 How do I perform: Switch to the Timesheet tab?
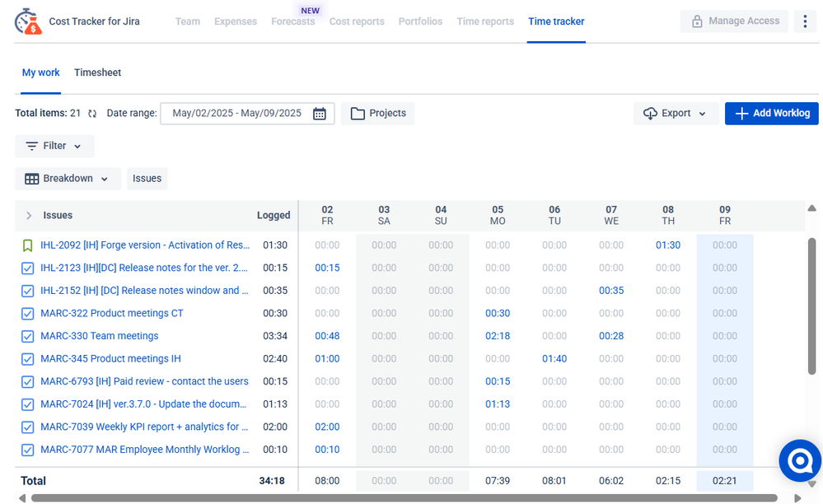click(x=97, y=72)
